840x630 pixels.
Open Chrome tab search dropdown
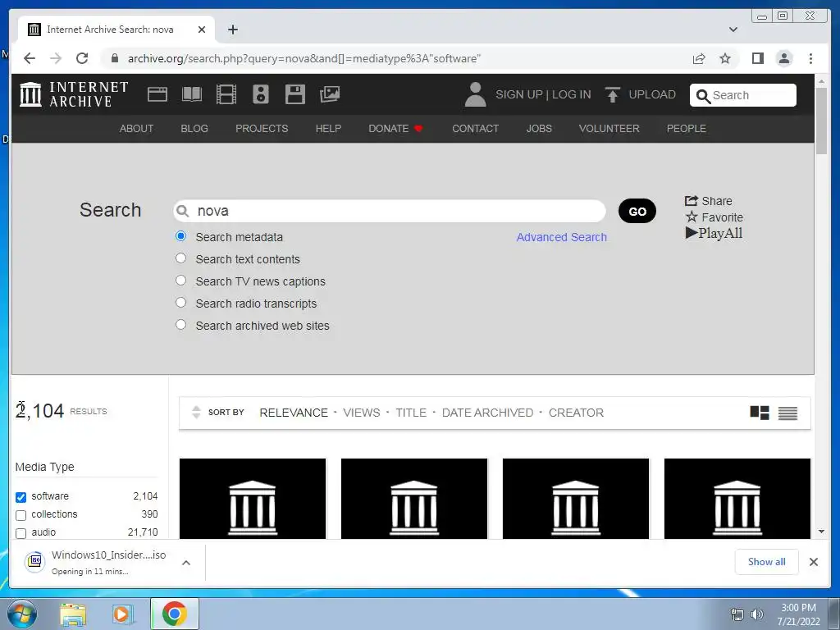pos(733,30)
